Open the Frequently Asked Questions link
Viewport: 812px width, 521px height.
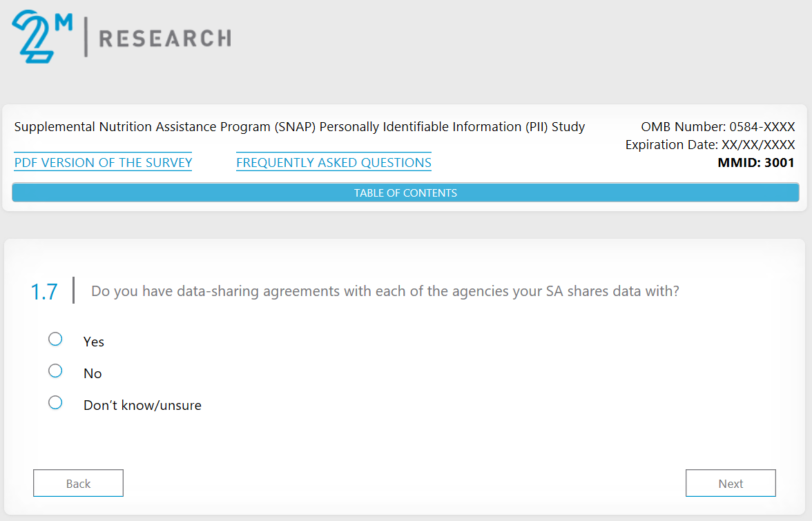(x=333, y=163)
